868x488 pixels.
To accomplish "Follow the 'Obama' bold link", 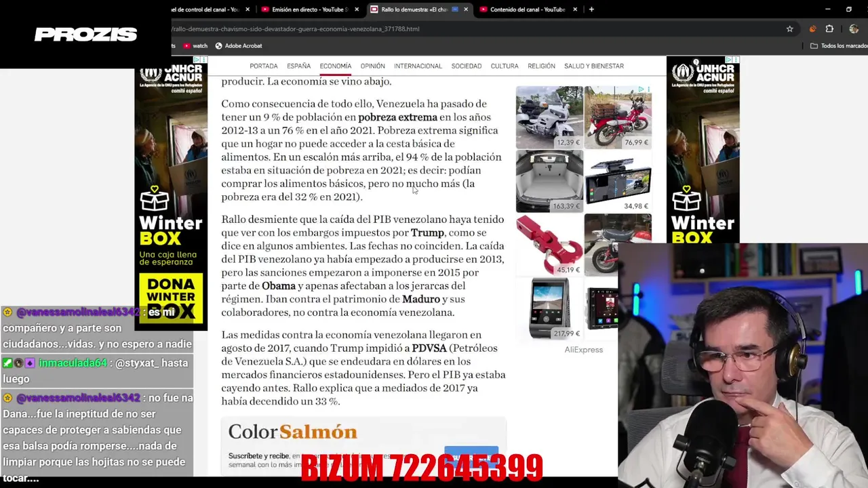I will [279, 286].
